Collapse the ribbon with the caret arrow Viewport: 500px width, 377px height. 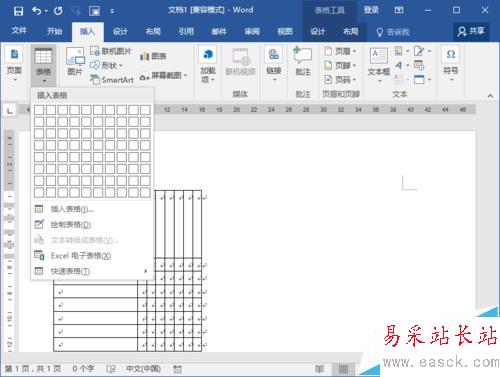click(490, 96)
